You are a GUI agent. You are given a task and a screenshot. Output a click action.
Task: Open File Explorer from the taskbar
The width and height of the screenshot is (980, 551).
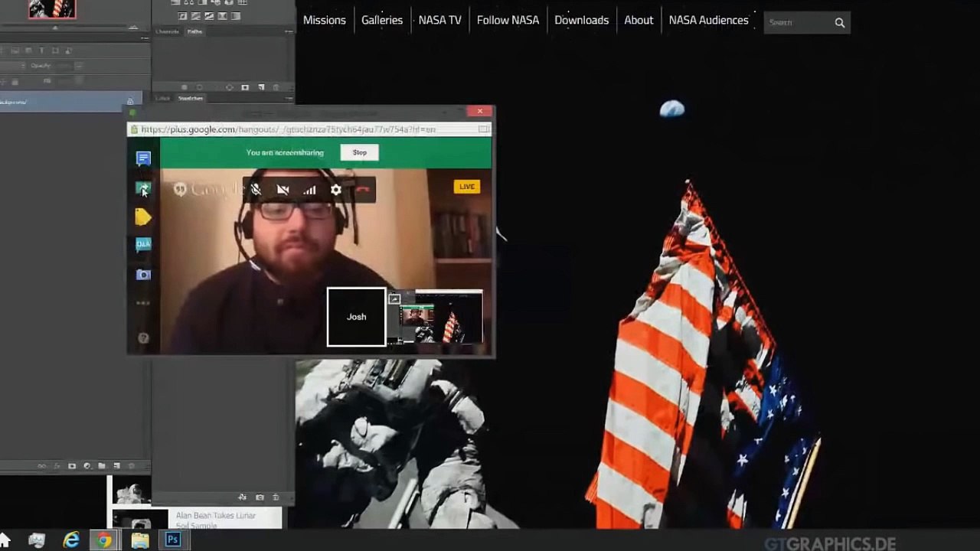tap(140, 540)
